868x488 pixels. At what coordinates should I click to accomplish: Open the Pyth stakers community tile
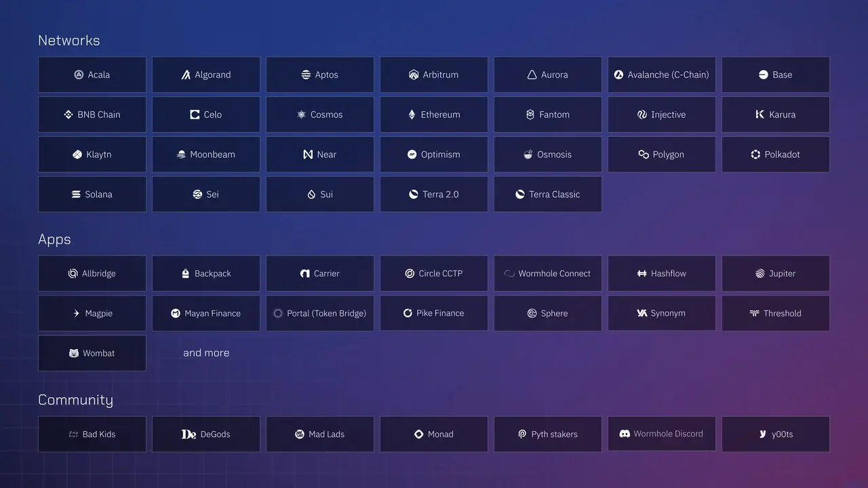(x=548, y=434)
